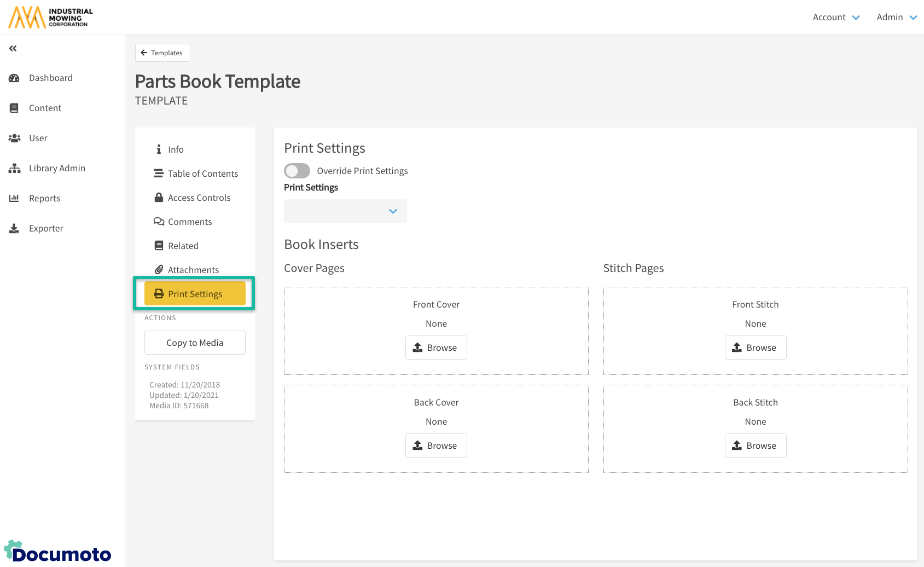Click the Reports chart icon
This screenshot has width=924, height=567.
click(x=14, y=199)
